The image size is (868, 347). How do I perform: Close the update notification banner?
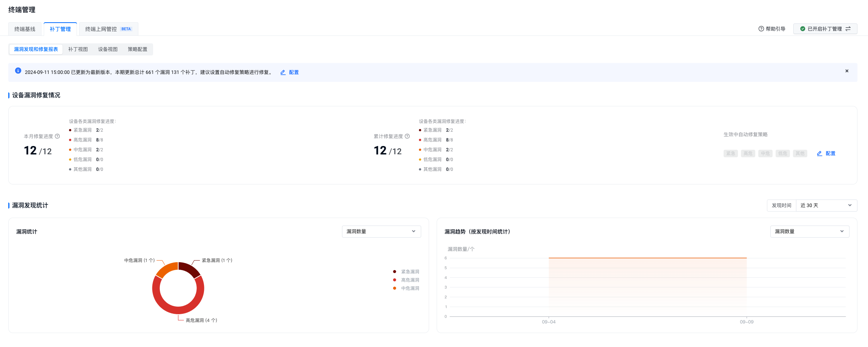(x=847, y=71)
